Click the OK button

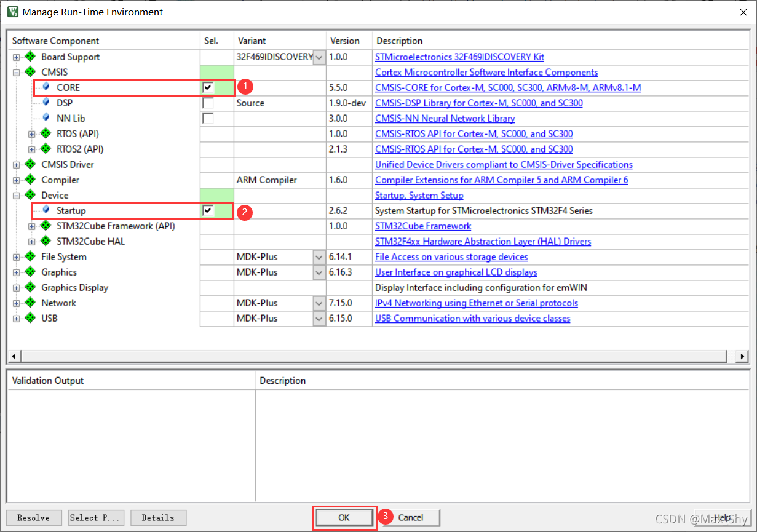(x=344, y=517)
